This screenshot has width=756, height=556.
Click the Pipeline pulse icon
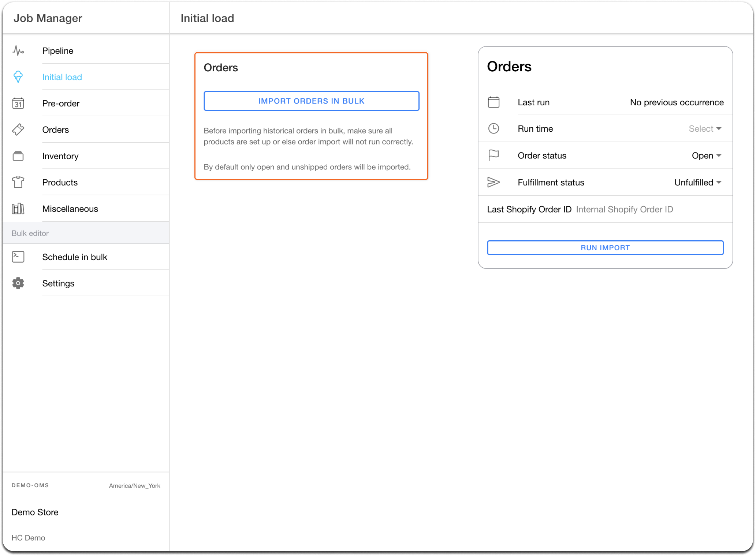point(18,50)
